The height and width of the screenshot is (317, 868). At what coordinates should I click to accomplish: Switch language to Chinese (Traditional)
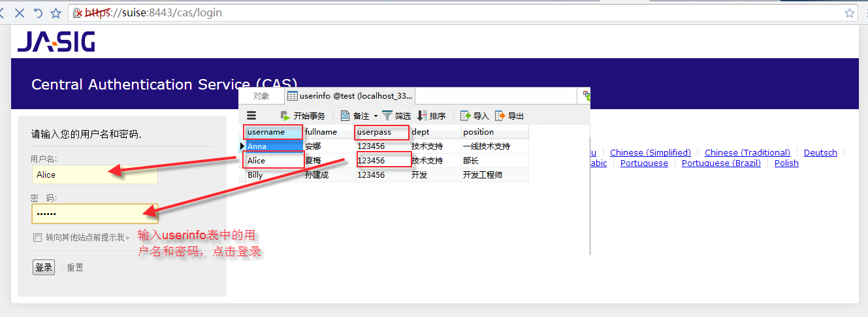[747, 152]
